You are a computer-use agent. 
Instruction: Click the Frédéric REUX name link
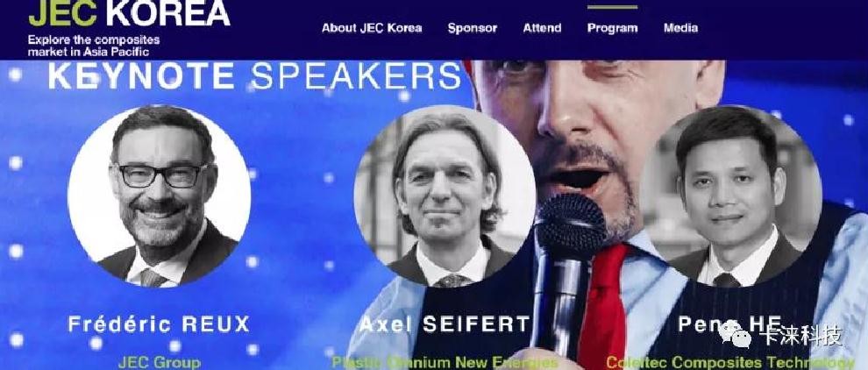(159, 324)
